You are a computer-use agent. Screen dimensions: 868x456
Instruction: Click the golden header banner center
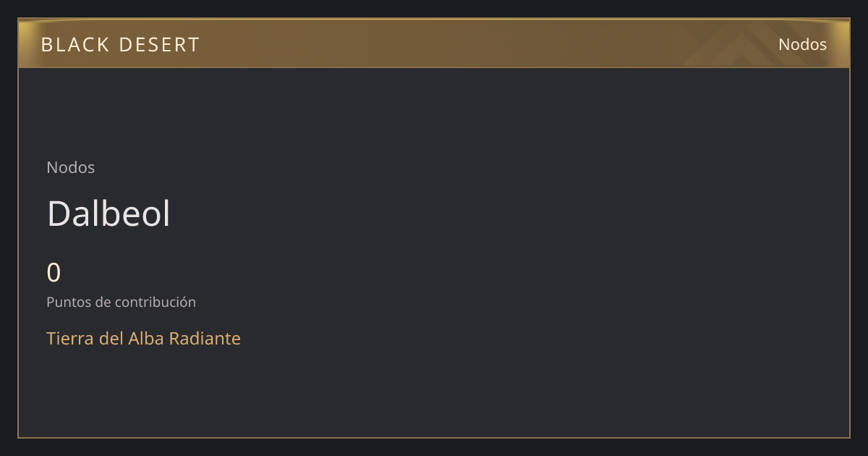click(x=434, y=43)
